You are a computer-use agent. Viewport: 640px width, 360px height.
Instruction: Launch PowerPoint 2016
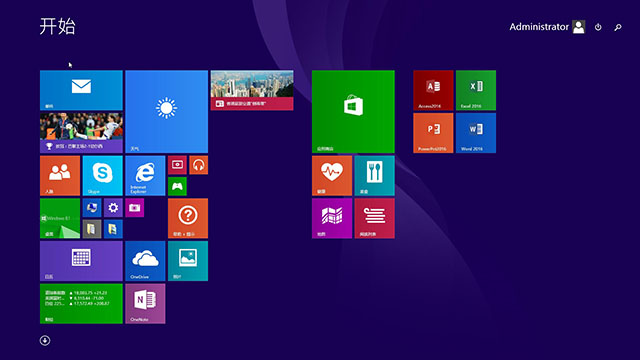coord(433,133)
